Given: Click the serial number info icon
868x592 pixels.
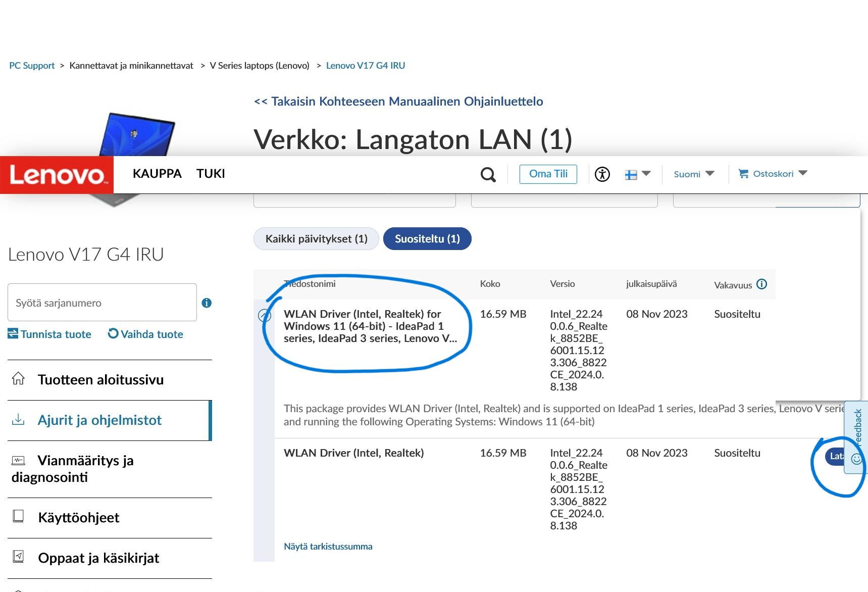Looking at the screenshot, I should [207, 303].
